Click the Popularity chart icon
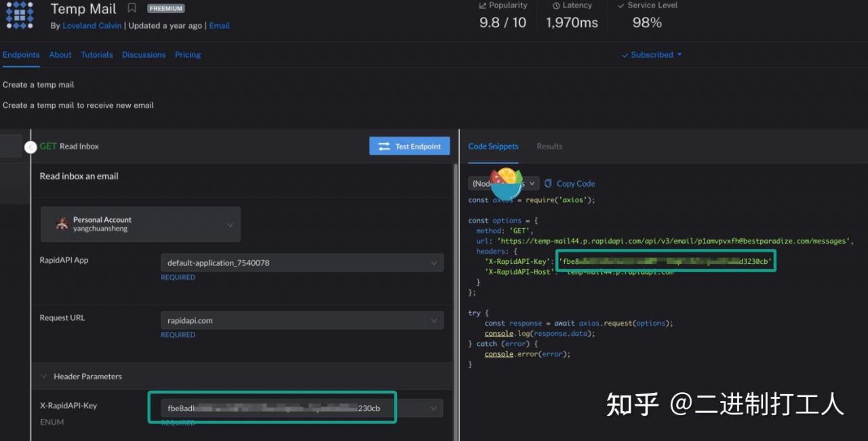The height and width of the screenshot is (441, 868). (x=483, y=5)
